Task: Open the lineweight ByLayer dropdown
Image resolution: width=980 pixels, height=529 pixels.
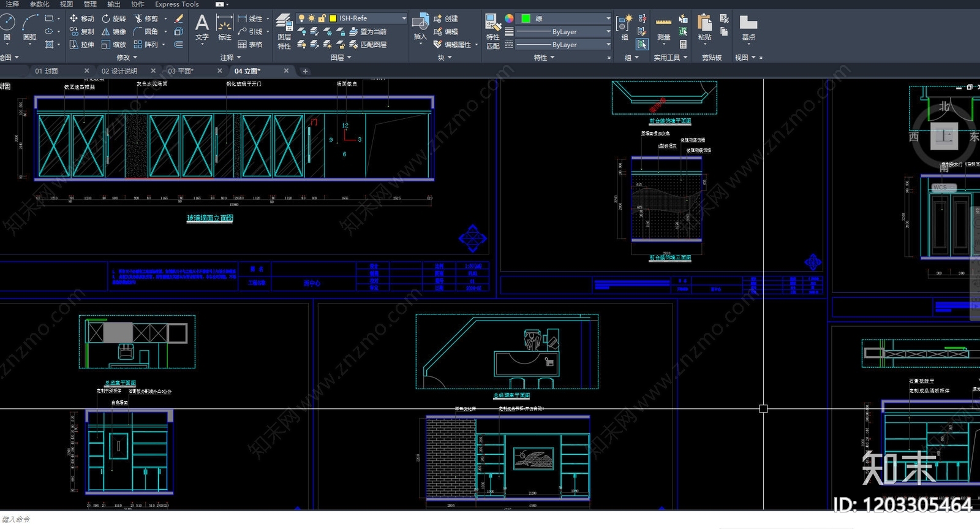Action: click(564, 31)
